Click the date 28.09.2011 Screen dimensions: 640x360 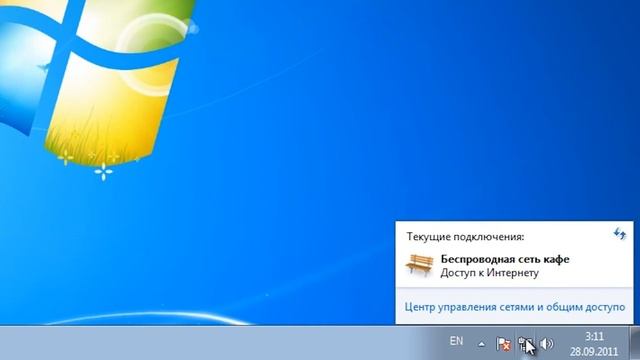coord(594,351)
